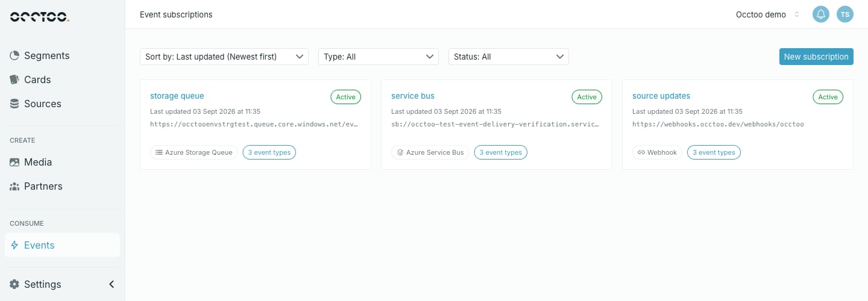Screen dimensions: 868x301
Task: Click the Segments pie chart icon
Action: coord(14,55)
